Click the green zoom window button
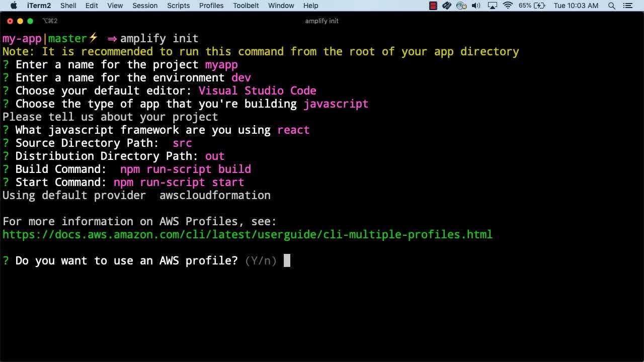 pyautogui.click(x=30, y=21)
